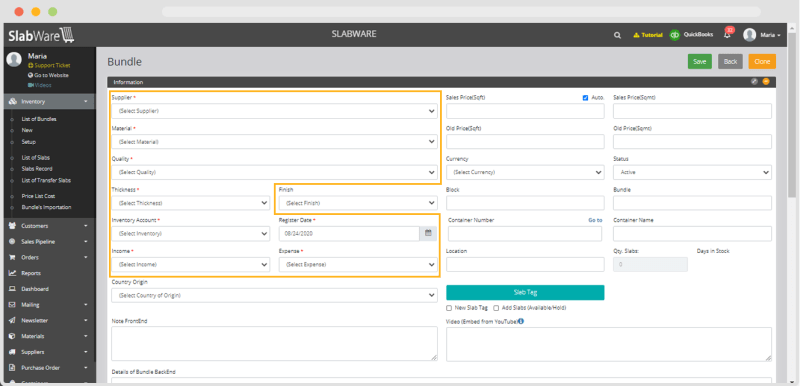Check Add Slabs (Available/Hold) option
The height and width of the screenshot is (386, 800).
tap(496, 308)
